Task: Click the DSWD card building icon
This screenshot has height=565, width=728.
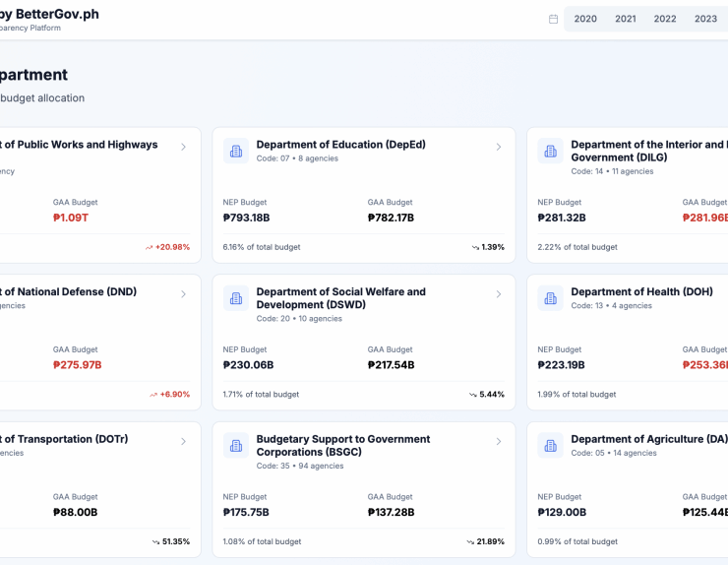Action: [236, 298]
